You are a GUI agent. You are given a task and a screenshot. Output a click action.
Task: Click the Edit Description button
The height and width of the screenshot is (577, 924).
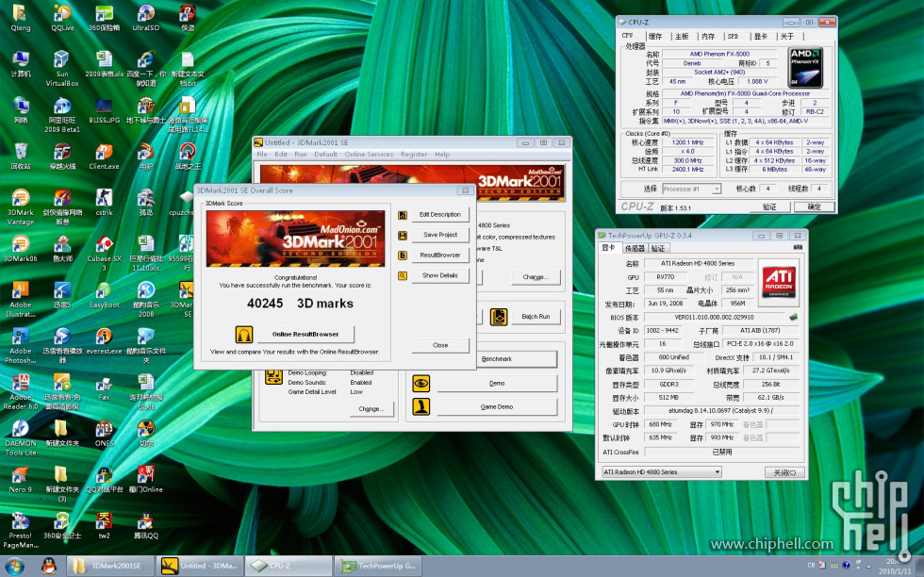click(x=439, y=215)
